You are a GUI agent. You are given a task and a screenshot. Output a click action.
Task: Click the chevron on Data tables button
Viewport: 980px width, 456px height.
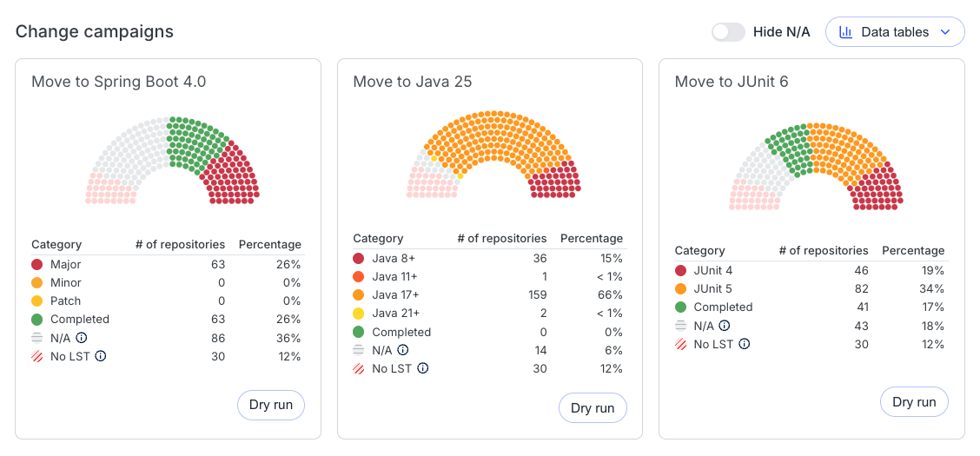pyautogui.click(x=944, y=32)
